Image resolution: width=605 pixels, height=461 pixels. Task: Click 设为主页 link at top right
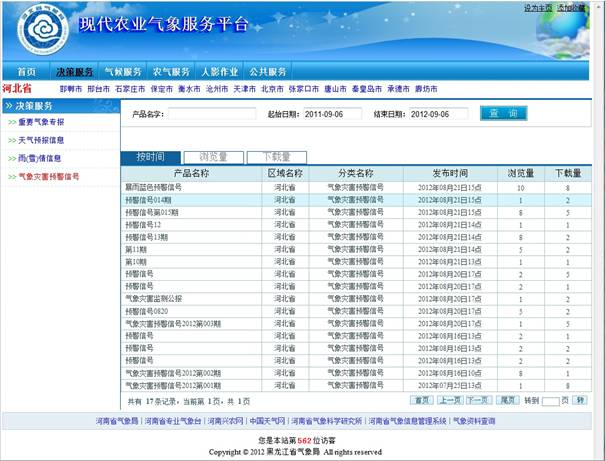pyautogui.click(x=538, y=7)
